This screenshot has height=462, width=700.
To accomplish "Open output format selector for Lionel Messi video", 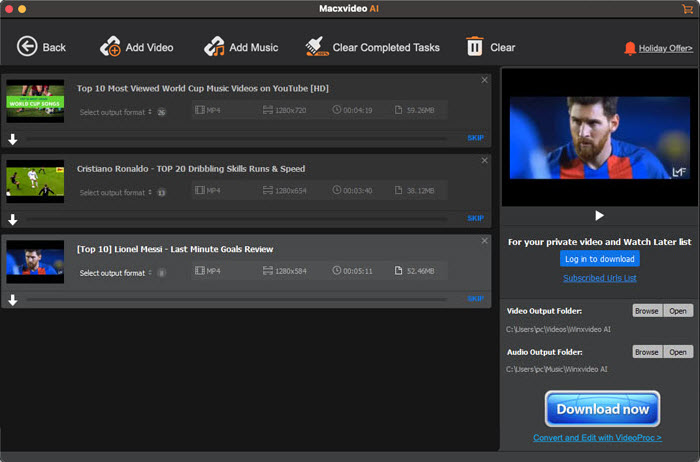I will pos(116,273).
